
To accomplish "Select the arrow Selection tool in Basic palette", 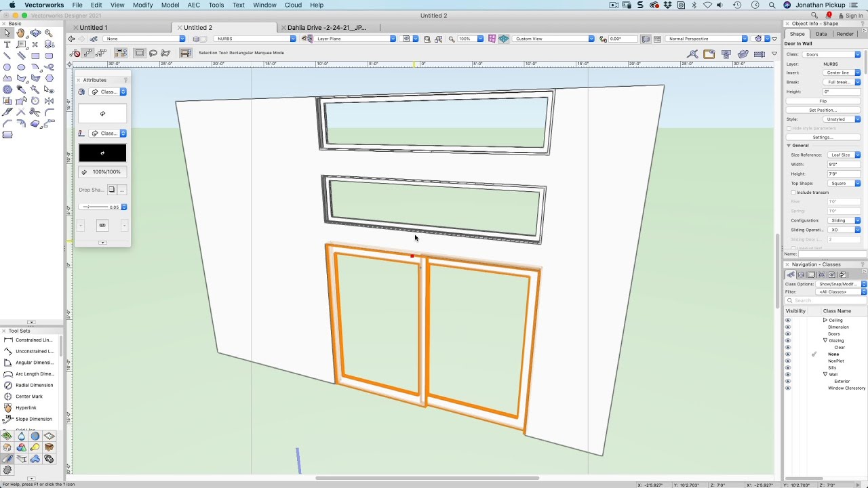I will [7, 33].
